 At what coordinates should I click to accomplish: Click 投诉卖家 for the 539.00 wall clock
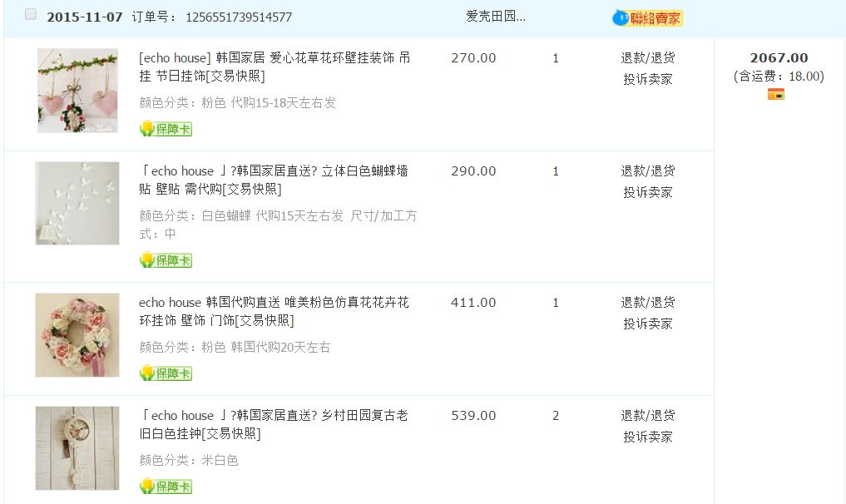[647, 437]
